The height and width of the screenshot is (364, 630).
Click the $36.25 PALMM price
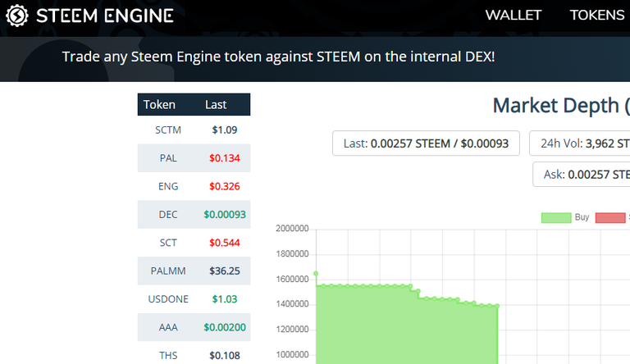tap(225, 271)
